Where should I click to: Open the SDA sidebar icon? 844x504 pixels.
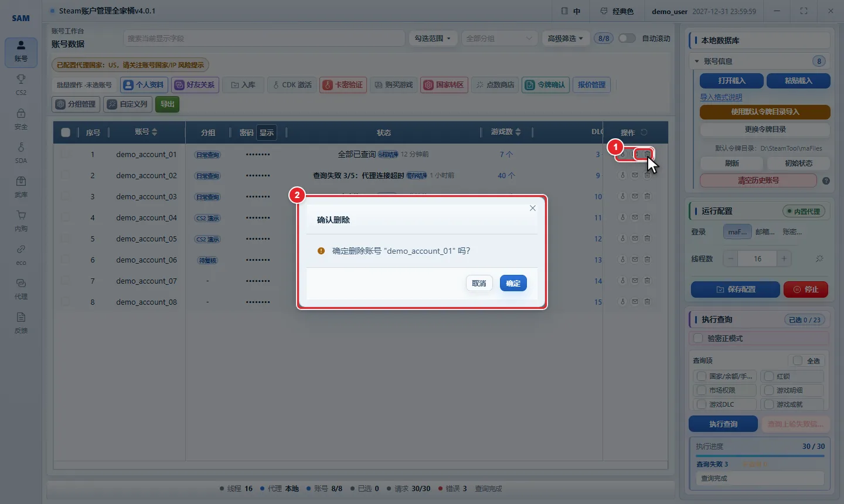click(21, 152)
